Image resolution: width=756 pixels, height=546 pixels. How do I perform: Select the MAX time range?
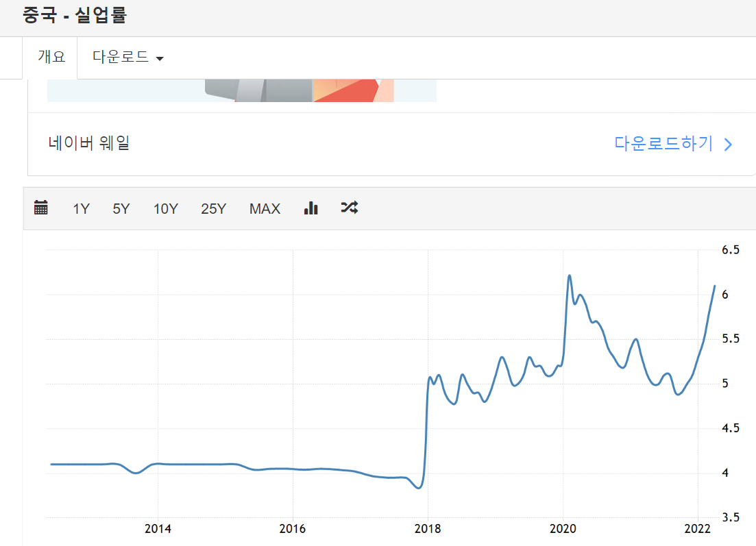(265, 209)
